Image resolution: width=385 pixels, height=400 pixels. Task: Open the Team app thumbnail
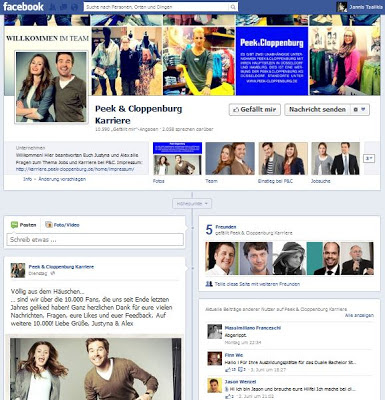pos(230,158)
